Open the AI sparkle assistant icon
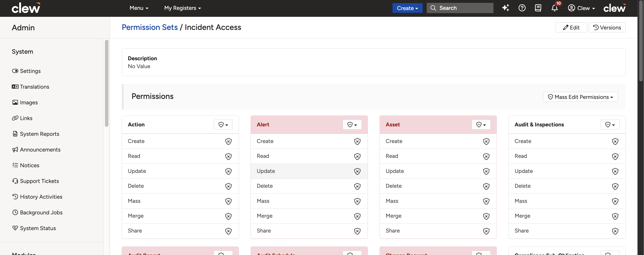 [x=505, y=8]
